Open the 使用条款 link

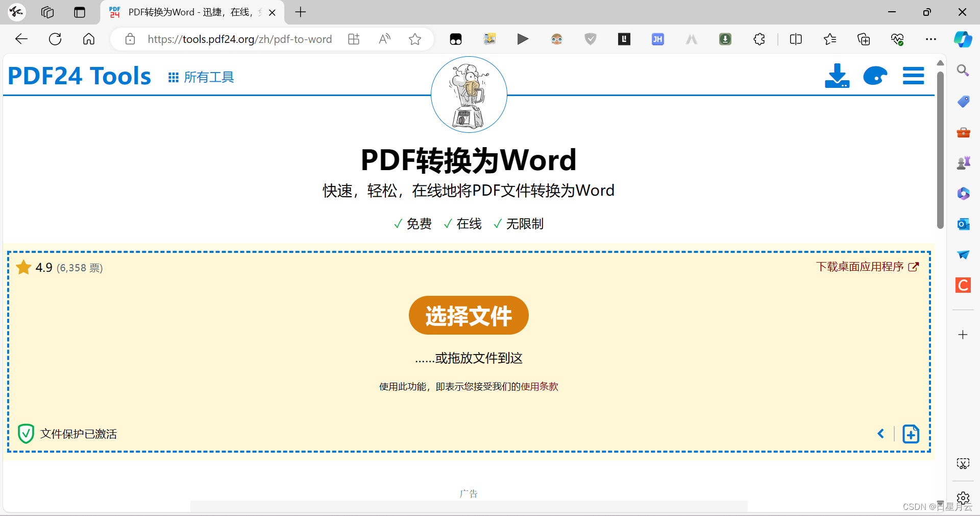coord(540,387)
